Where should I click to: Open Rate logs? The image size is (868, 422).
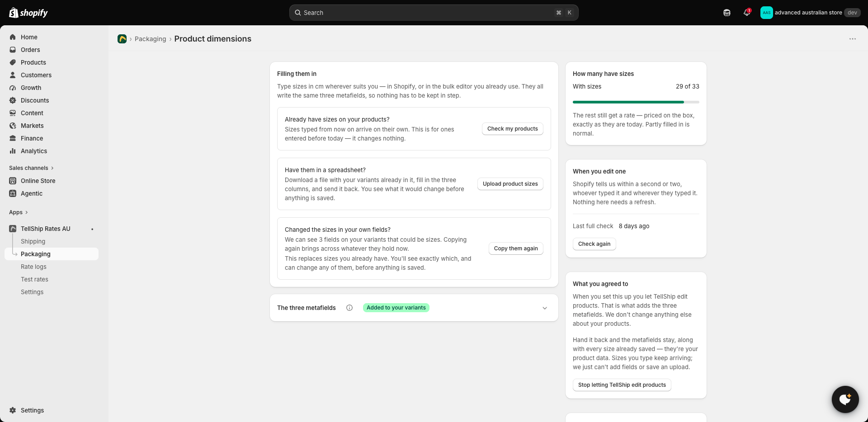[33, 267]
